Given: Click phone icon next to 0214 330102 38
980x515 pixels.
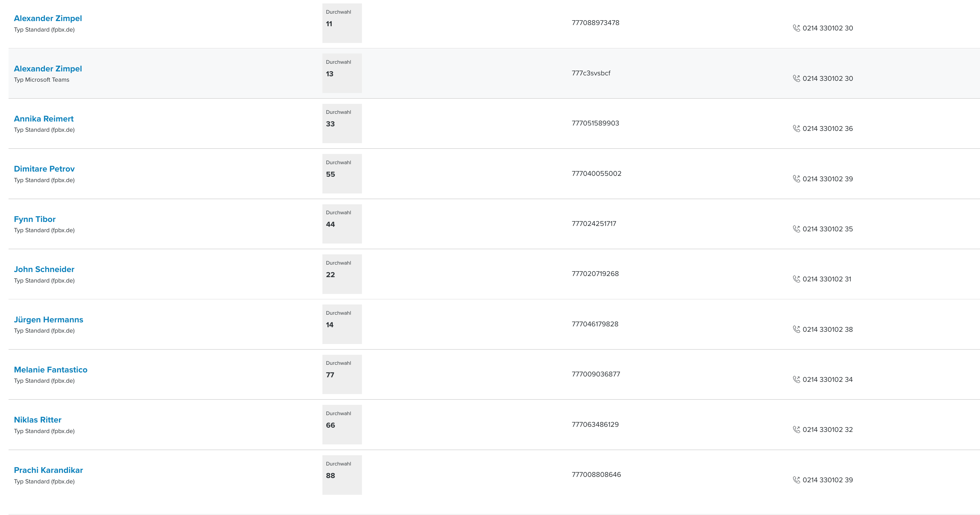Looking at the screenshot, I should tap(796, 329).
